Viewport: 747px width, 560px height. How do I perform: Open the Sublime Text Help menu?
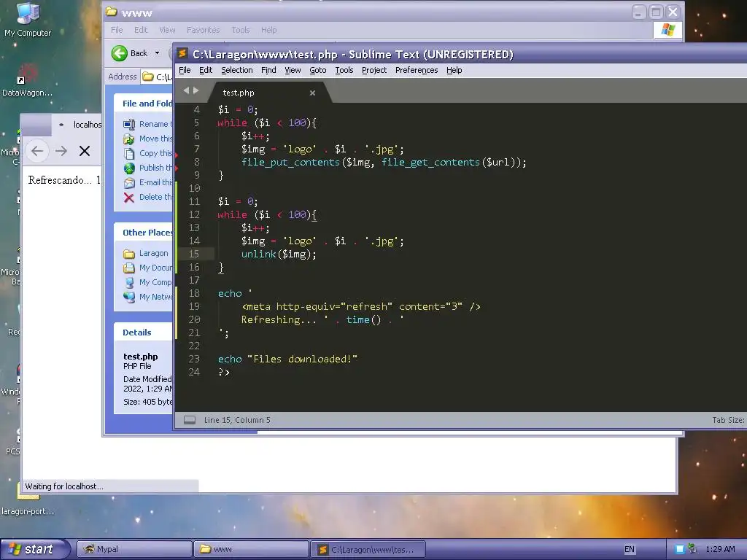[x=454, y=70]
